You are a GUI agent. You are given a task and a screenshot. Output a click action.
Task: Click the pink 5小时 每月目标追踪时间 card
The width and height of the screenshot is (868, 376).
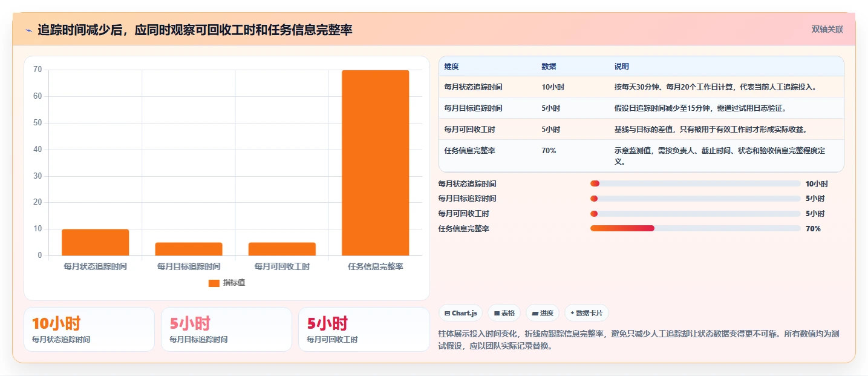(226, 329)
